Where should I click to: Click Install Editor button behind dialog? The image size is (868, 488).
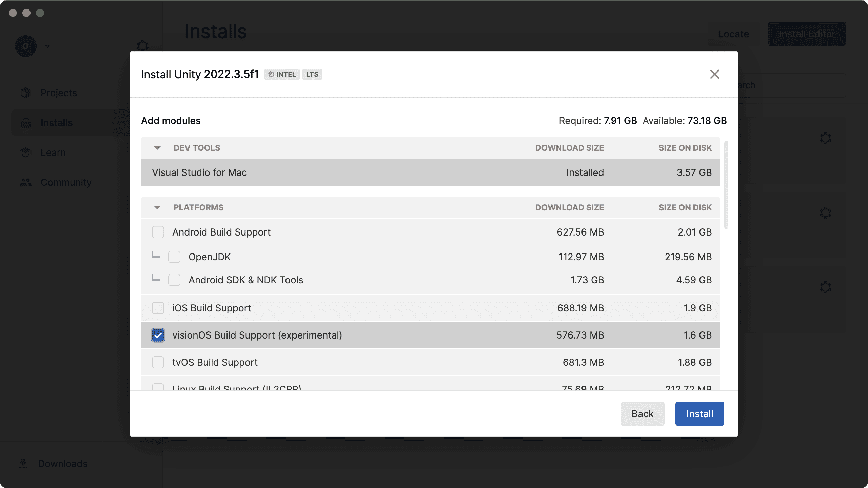point(807,34)
